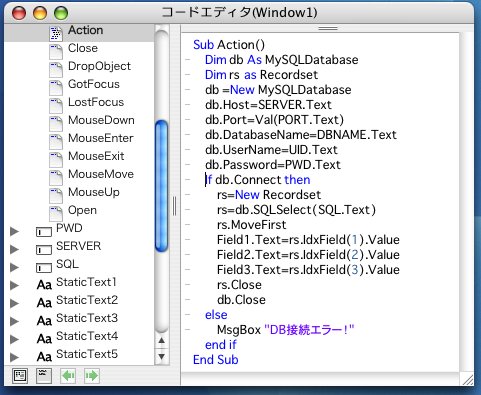Click the SQL text field control icon
This screenshot has width=481, height=395.
(44, 268)
